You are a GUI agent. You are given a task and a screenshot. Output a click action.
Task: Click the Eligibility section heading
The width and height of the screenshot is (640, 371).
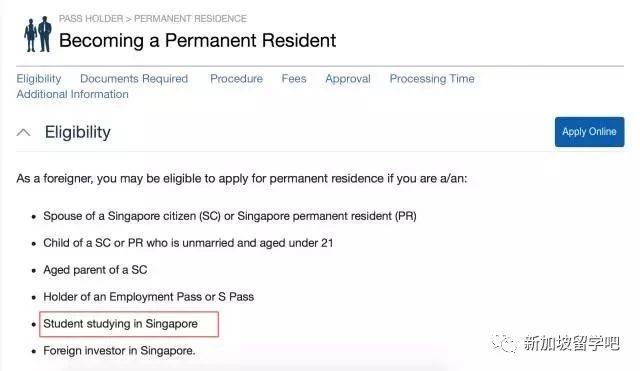pos(78,132)
